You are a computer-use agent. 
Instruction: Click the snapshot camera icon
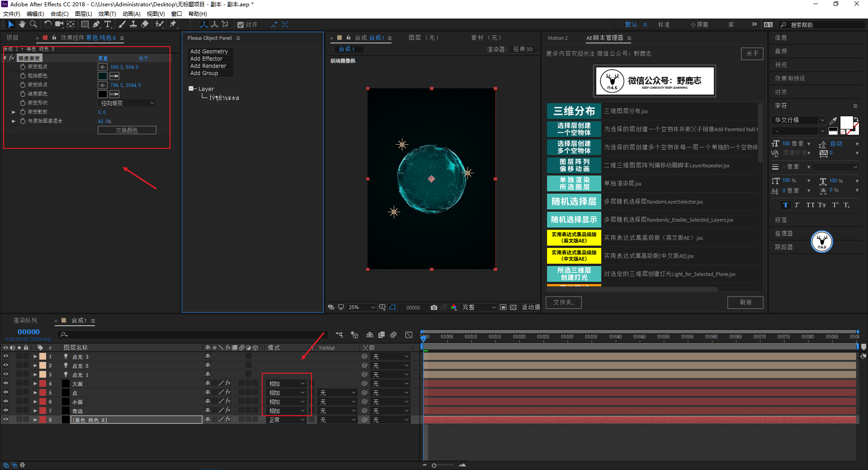coord(434,308)
